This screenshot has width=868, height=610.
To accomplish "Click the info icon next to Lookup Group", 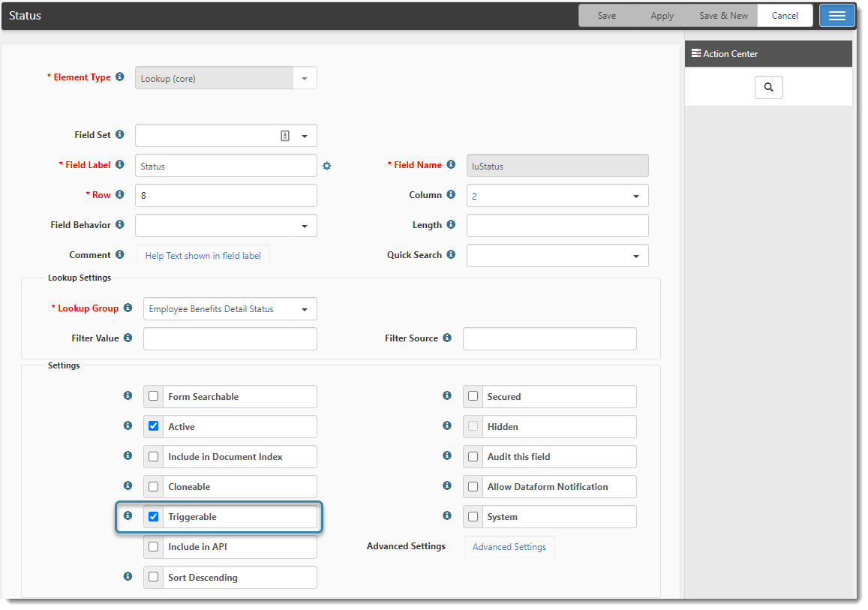I will point(128,308).
